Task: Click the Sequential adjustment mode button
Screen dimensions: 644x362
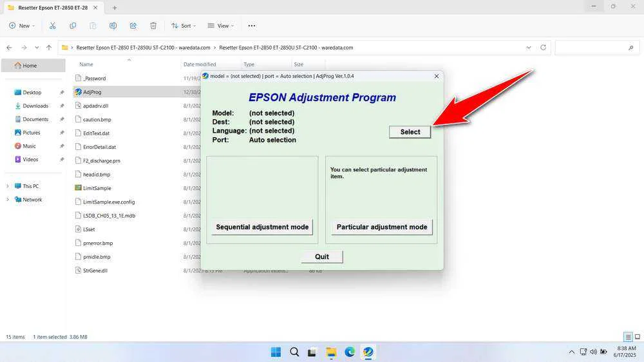Action: [x=262, y=227]
